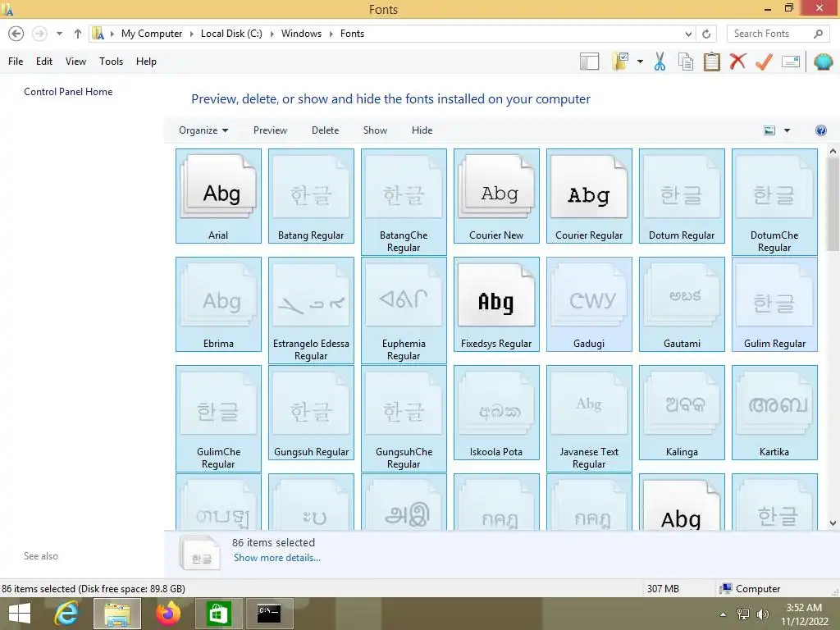This screenshot has height=630, width=840.
Task: Open the Windows Start button
Action: point(20,614)
